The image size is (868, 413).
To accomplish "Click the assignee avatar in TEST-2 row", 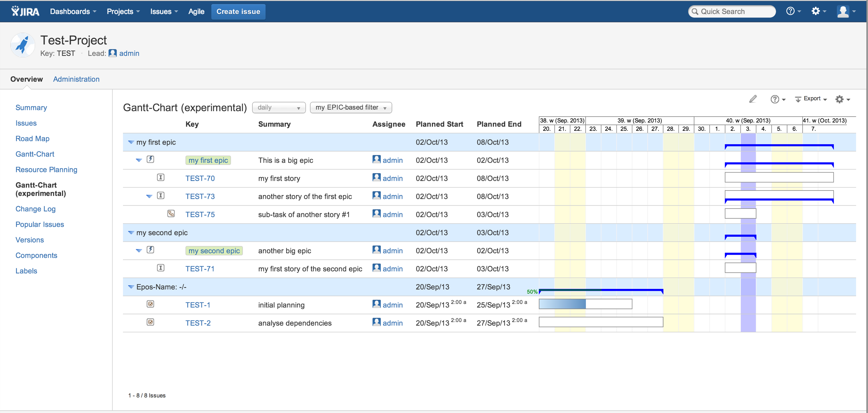I will coord(376,322).
